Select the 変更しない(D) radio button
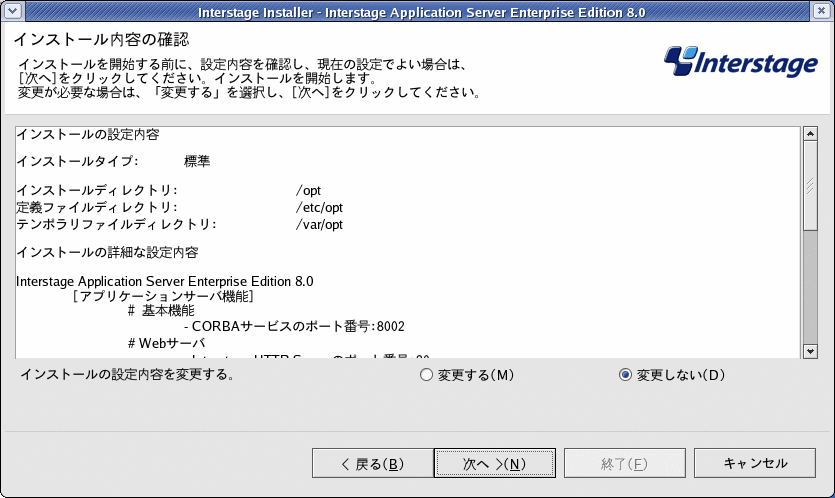This screenshot has height=498, width=835. coord(625,375)
